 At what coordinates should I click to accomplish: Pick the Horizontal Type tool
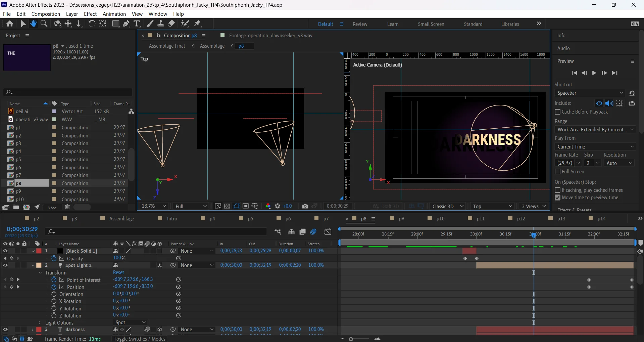coord(136,24)
